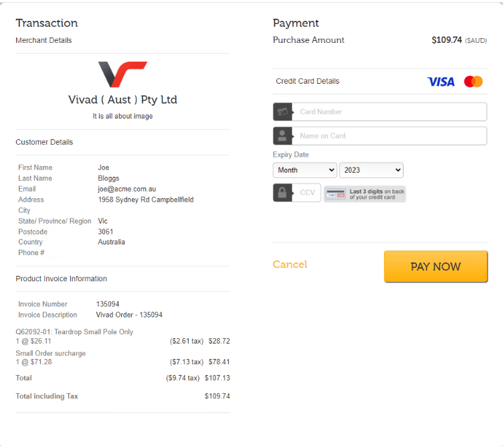Screen dimensions: 504x446
Task: Click the credit card icon beside Card Number
Action: (x=282, y=112)
